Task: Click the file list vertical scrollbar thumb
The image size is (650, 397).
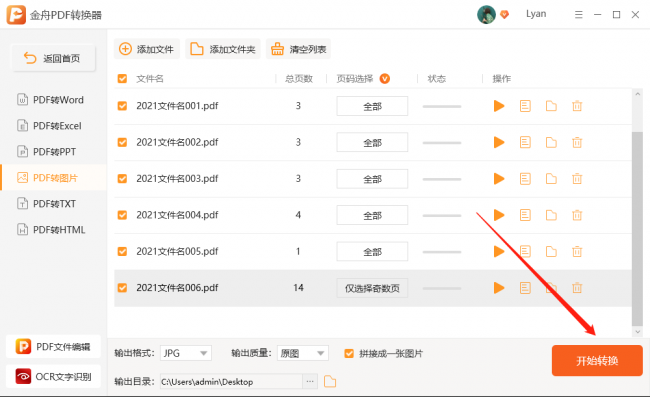Action: tap(637, 229)
